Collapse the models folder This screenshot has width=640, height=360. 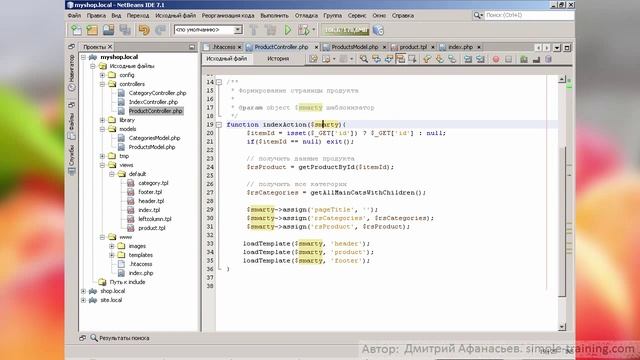click(102, 129)
